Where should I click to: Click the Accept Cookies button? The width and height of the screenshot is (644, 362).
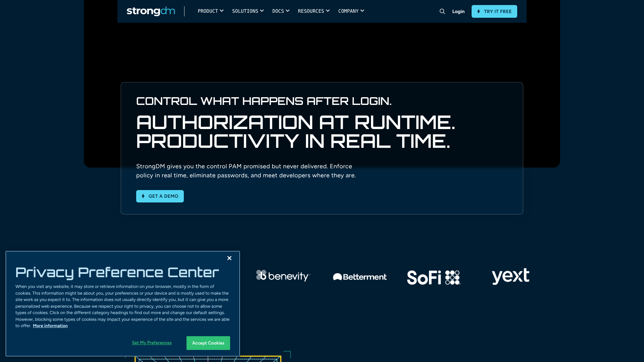208,343
